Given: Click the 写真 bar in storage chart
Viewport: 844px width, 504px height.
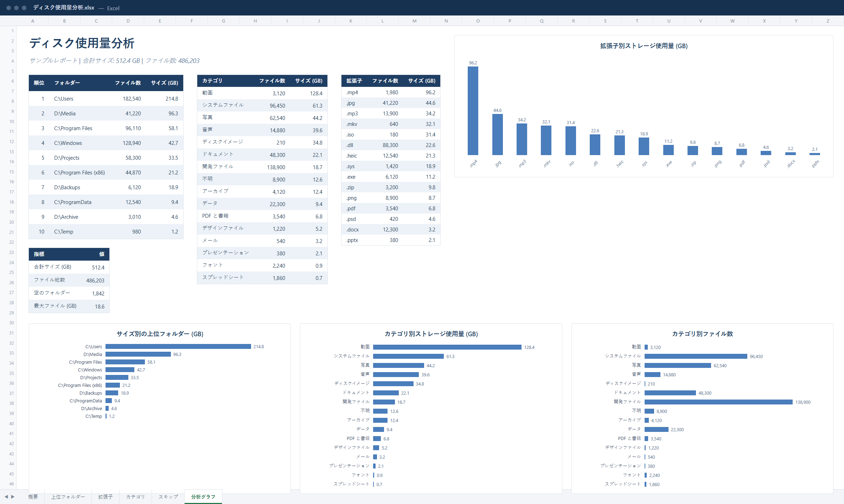Looking at the screenshot, I should click(x=398, y=365).
